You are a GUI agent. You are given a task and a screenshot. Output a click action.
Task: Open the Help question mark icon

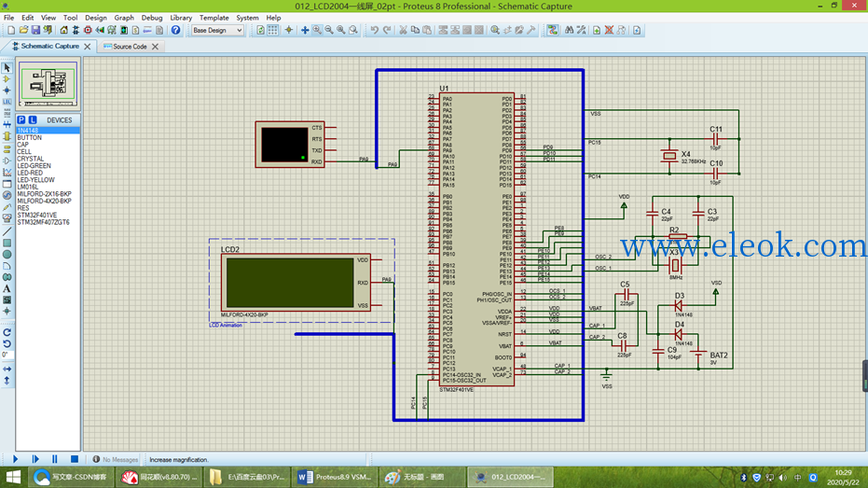click(175, 30)
